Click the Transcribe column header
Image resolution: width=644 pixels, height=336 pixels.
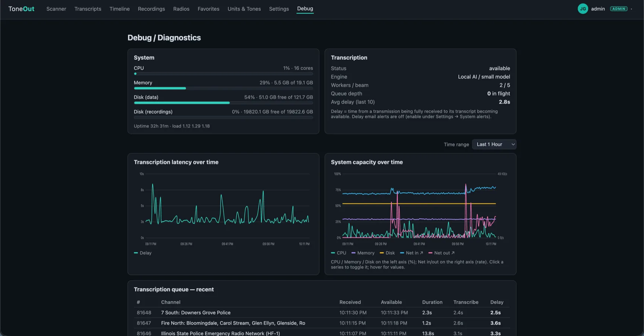coord(466,302)
